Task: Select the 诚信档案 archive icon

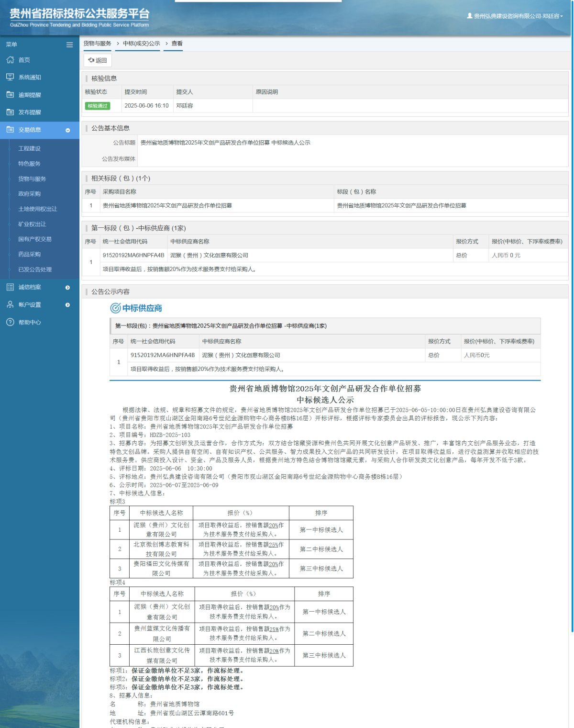Action: (10, 287)
